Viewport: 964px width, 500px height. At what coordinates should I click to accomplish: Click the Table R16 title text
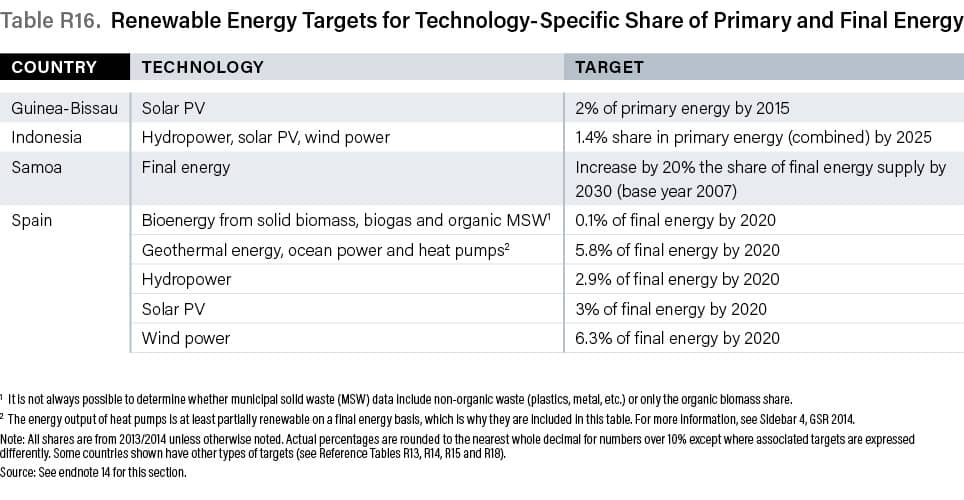[x=481, y=22]
